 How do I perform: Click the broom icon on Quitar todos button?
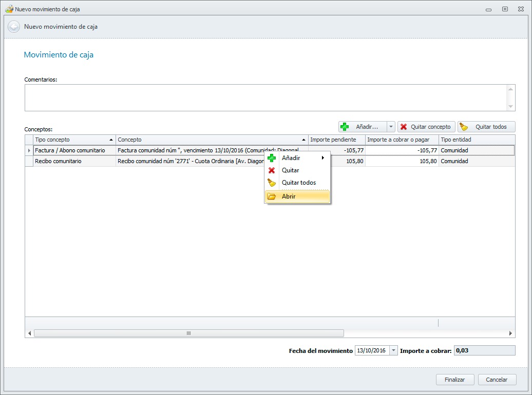(464, 127)
